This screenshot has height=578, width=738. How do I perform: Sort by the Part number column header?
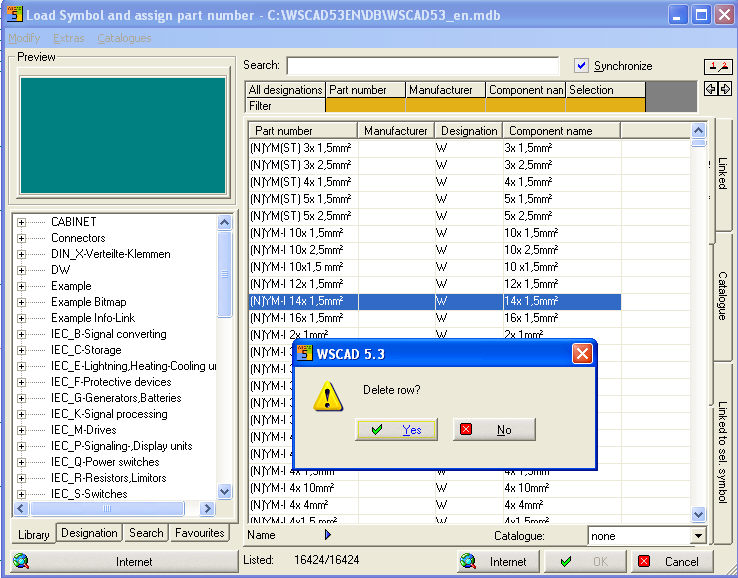[303, 131]
